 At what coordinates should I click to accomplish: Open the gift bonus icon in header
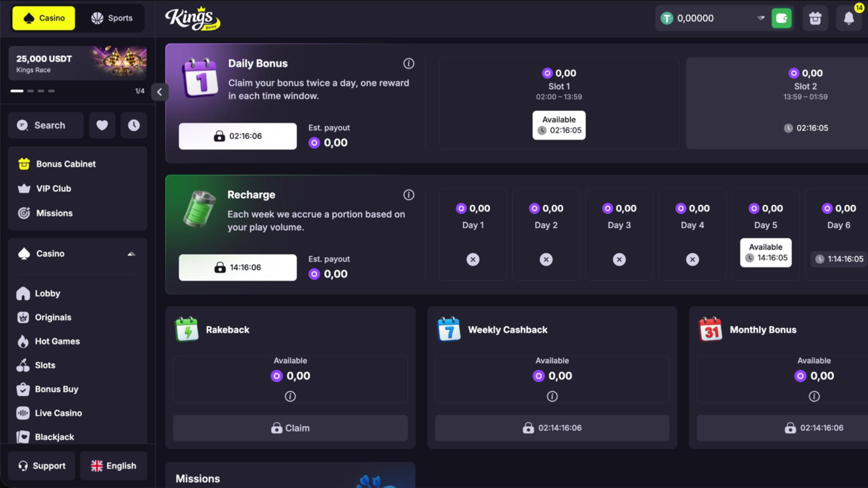click(815, 19)
